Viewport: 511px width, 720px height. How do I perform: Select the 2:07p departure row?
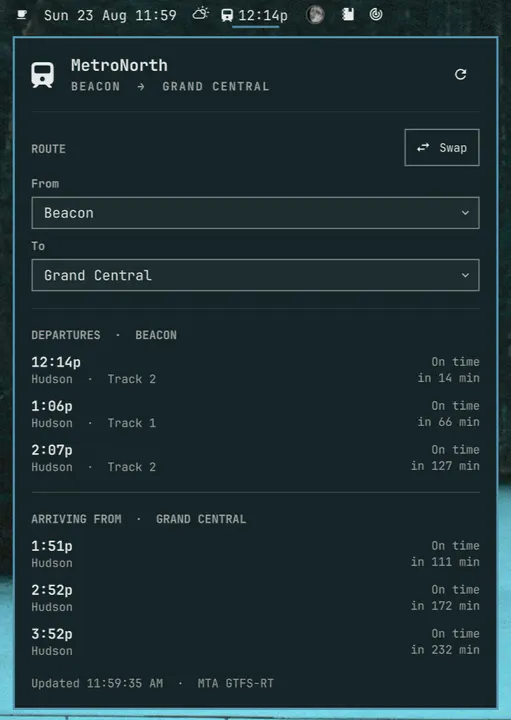pyautogui.click(x=255, y=458)
